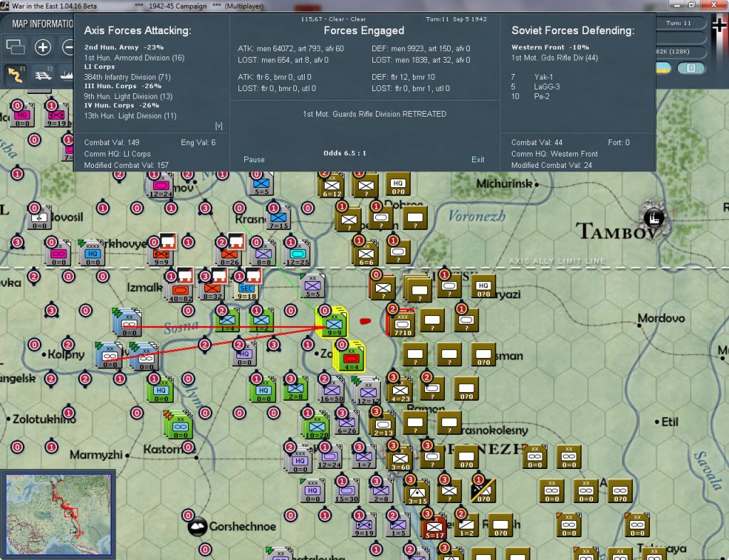Select the Soviet 6=6 rifle unit
The image size is (729, 560).
point(366,254)
